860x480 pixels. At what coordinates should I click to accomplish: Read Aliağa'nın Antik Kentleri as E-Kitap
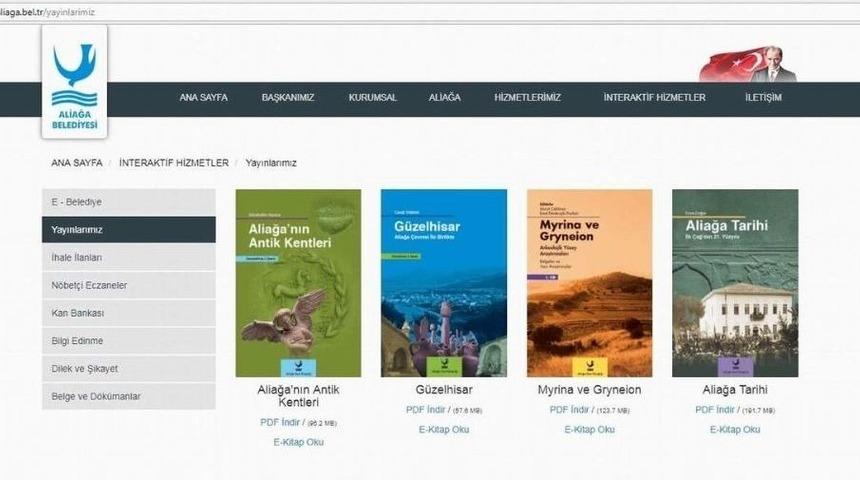298,442
